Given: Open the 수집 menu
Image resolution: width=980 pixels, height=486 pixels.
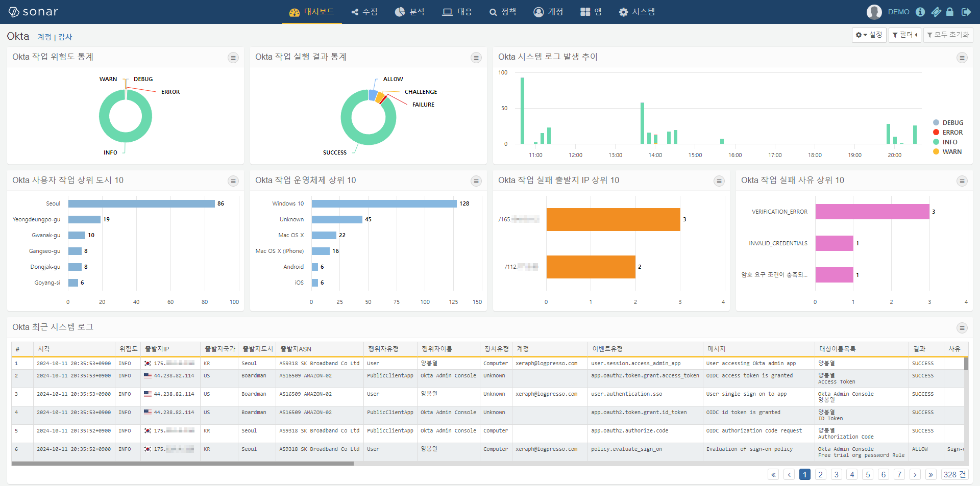Looking at the screenshot, I should tap(364, 12).
